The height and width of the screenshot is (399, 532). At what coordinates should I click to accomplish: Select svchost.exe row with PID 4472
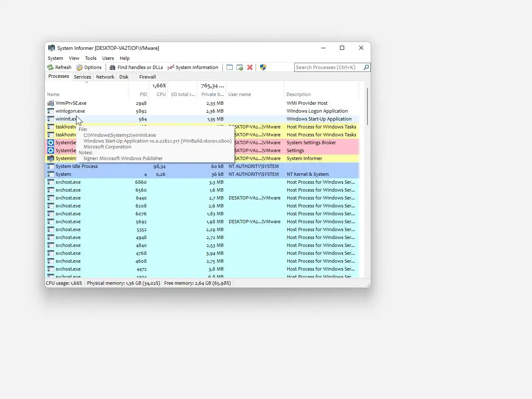point(202,269)
